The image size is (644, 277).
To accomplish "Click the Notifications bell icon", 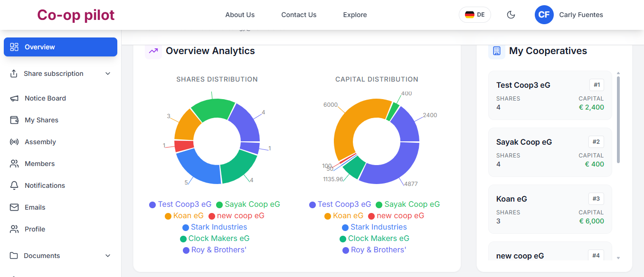I will click(14, 185).
